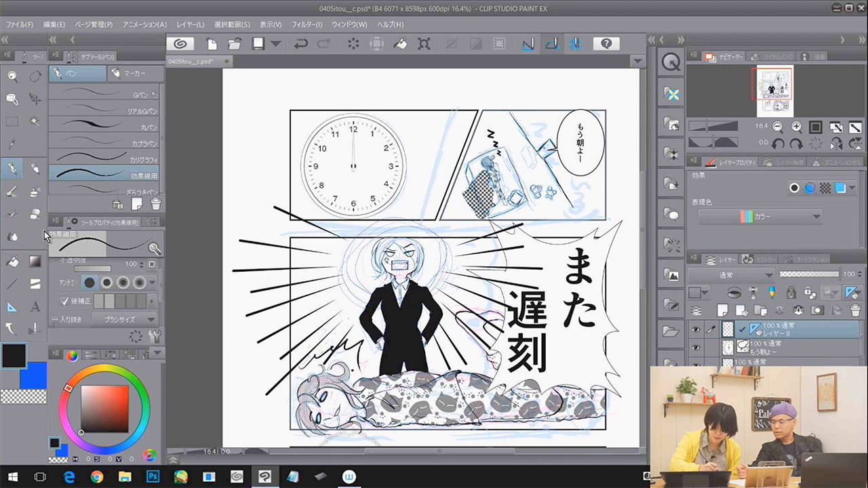Click the Redo arrow in command bar
Image resolution: width=868 pixels, height=488 pixels.
(x=324, y=44)
